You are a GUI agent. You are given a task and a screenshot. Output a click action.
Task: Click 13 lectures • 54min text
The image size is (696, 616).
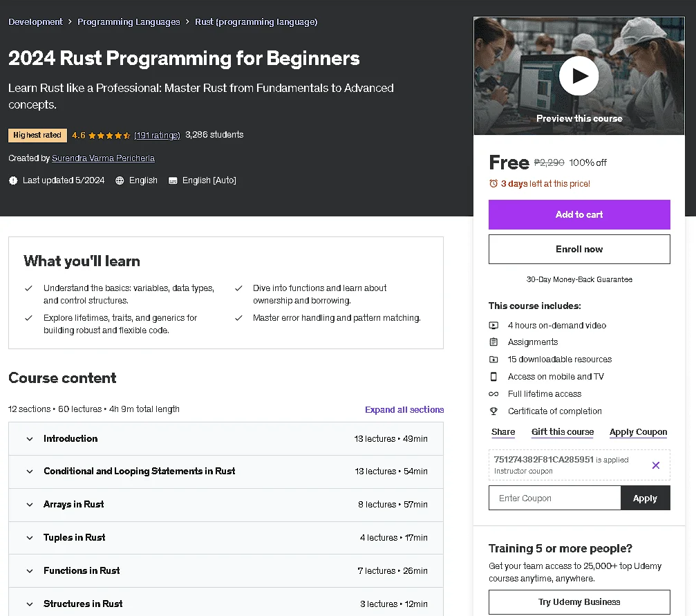point(391,472)
